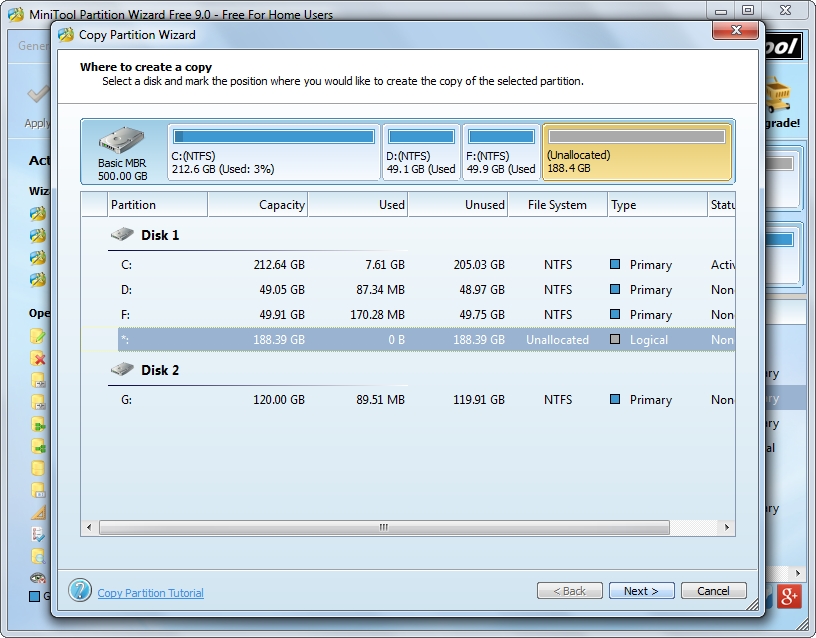
Task: Click the Disk 1 group label
Action: coord(160,235)
